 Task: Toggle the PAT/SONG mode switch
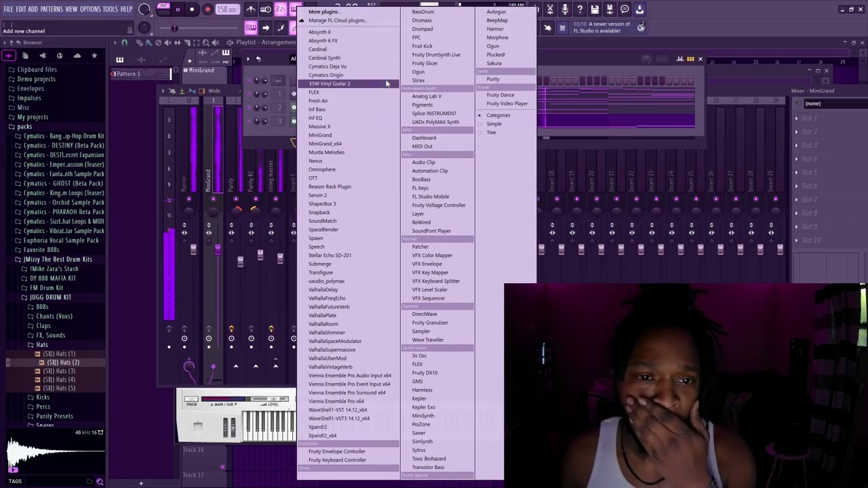click(163, 9)
